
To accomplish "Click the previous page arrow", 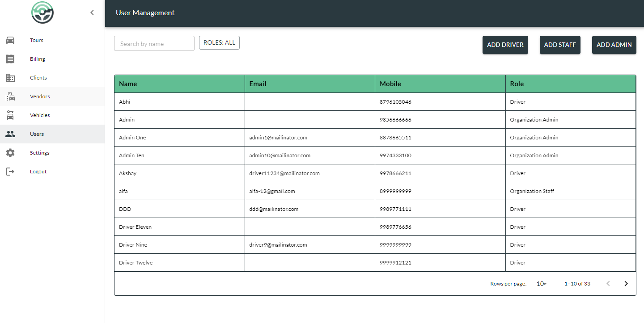I will click(x=608, y=284).
